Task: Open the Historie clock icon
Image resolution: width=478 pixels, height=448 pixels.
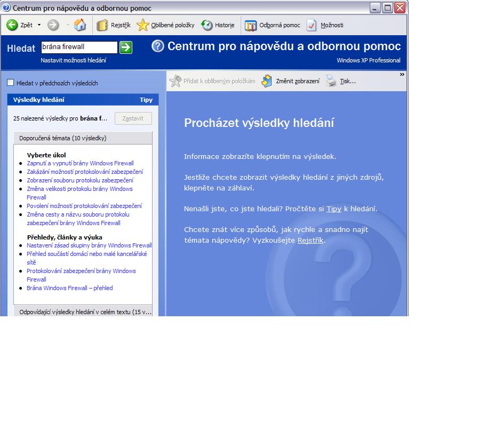Action: pos(206,25)
